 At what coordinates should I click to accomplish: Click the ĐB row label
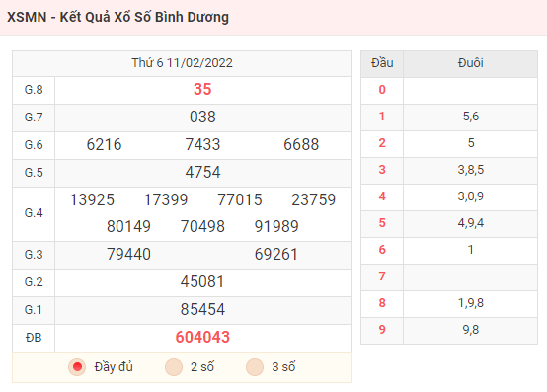(34, 338)
